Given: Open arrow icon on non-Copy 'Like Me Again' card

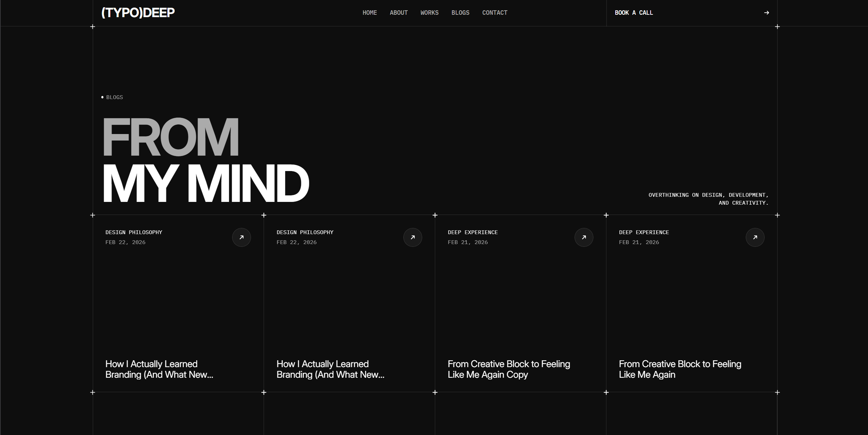Looking at the screenshot, I should pos(755,237).
